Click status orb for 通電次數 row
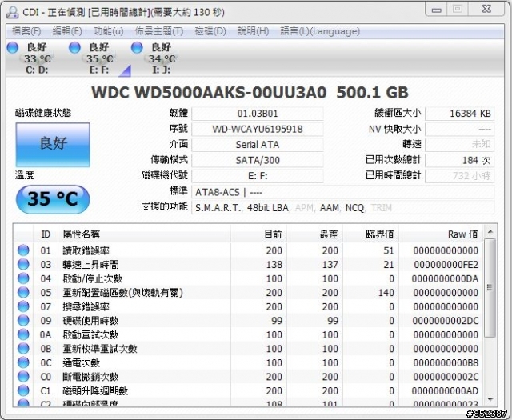 (x=23, y=362)
